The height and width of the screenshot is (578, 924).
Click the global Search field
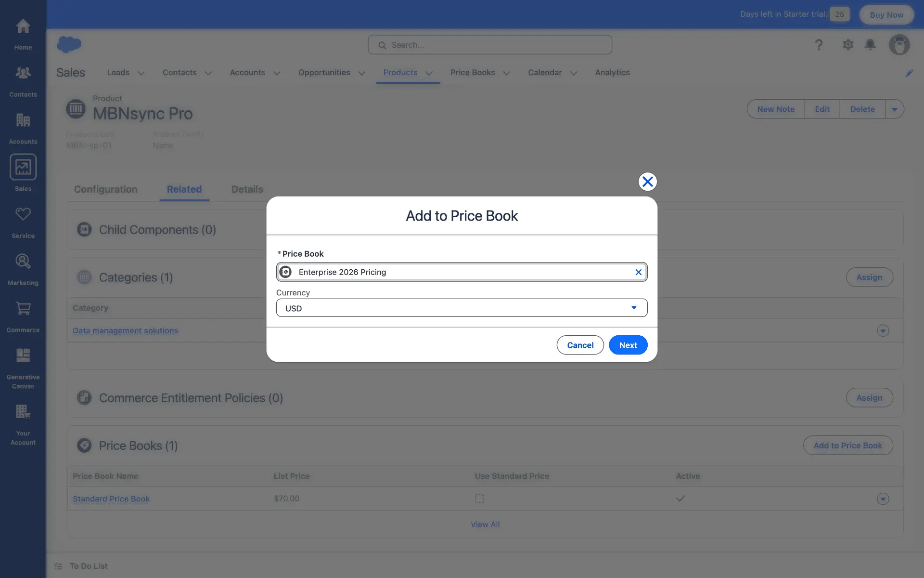(490, 45)
